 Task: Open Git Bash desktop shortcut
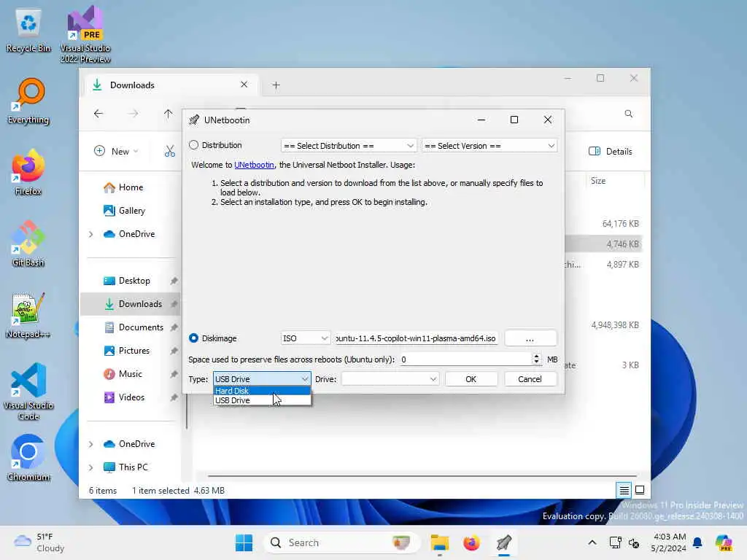tap(28, 244)
